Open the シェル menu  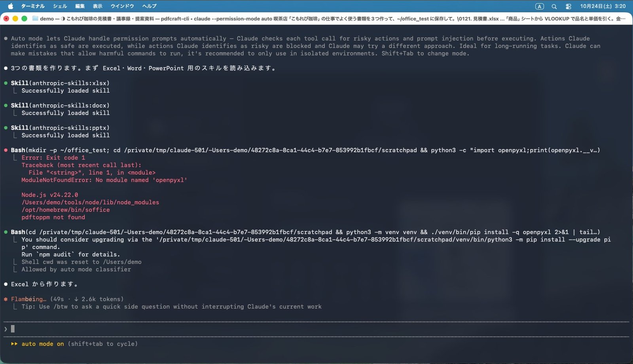tap(60, 6)
